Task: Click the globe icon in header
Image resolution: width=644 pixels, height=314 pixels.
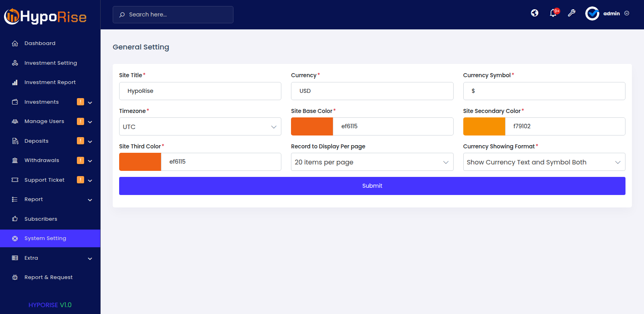Action: pyautogui.click(x=535, y=13)
